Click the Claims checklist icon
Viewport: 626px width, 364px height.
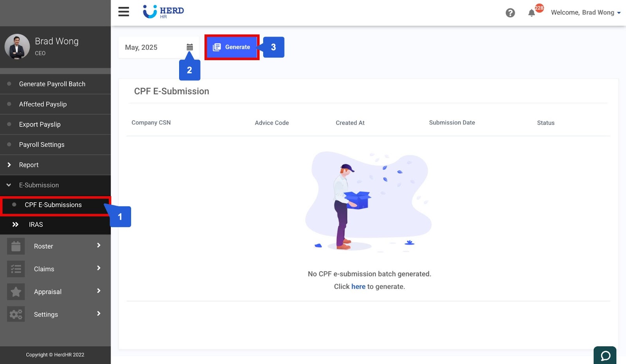point(16,269)
